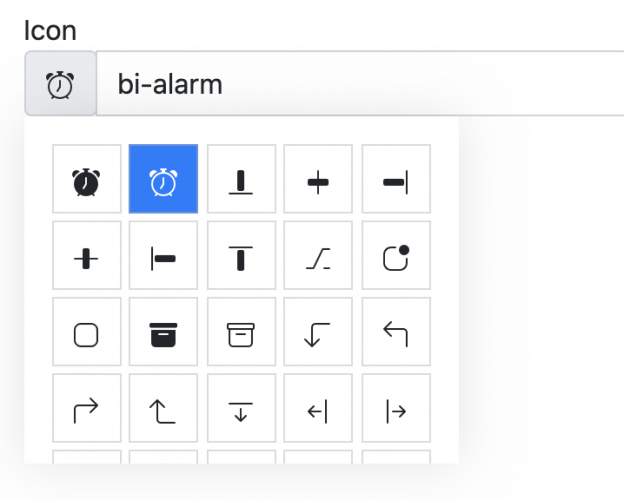Click the bi-alarm icon name field
This screenshot has width=624, height=500.
pos(360,83)
